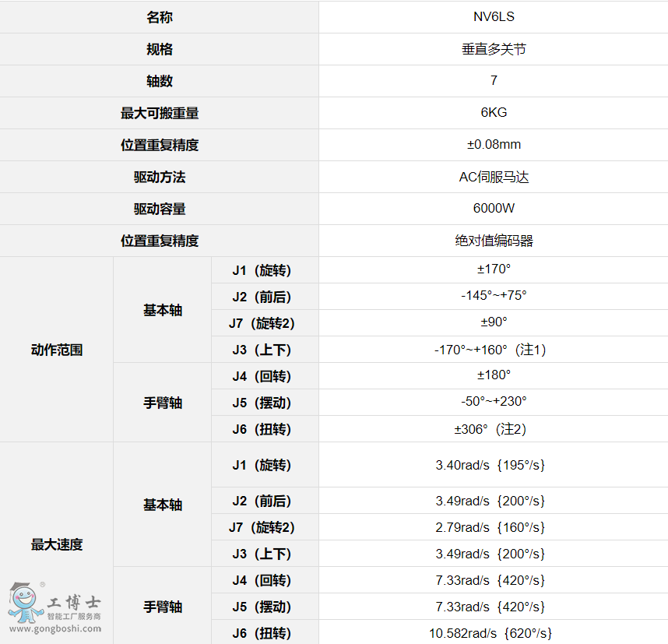Viewport: 668px width, 644px height.
Task: Click the www.gongboshi.com watermark URL
Action: pos(54,628)
